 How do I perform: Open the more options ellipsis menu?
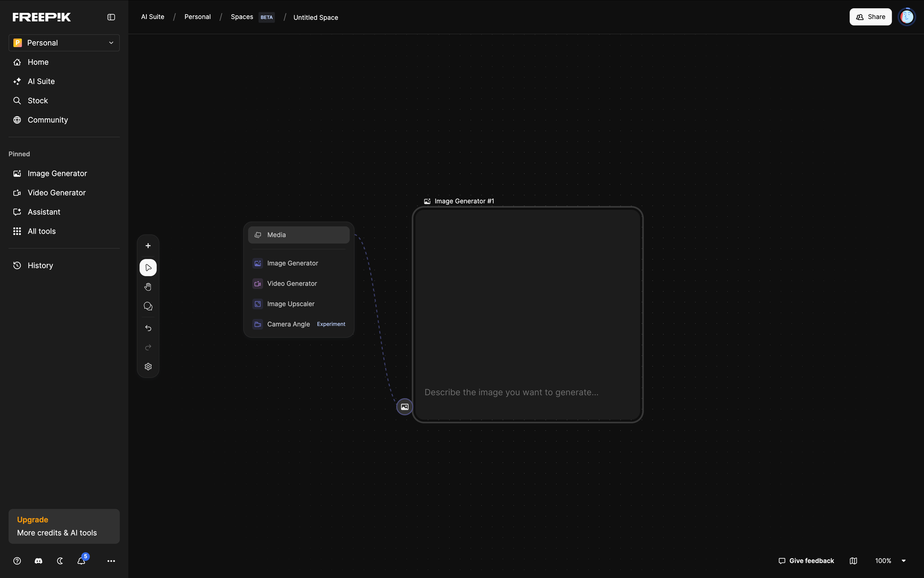coord(111,561)
